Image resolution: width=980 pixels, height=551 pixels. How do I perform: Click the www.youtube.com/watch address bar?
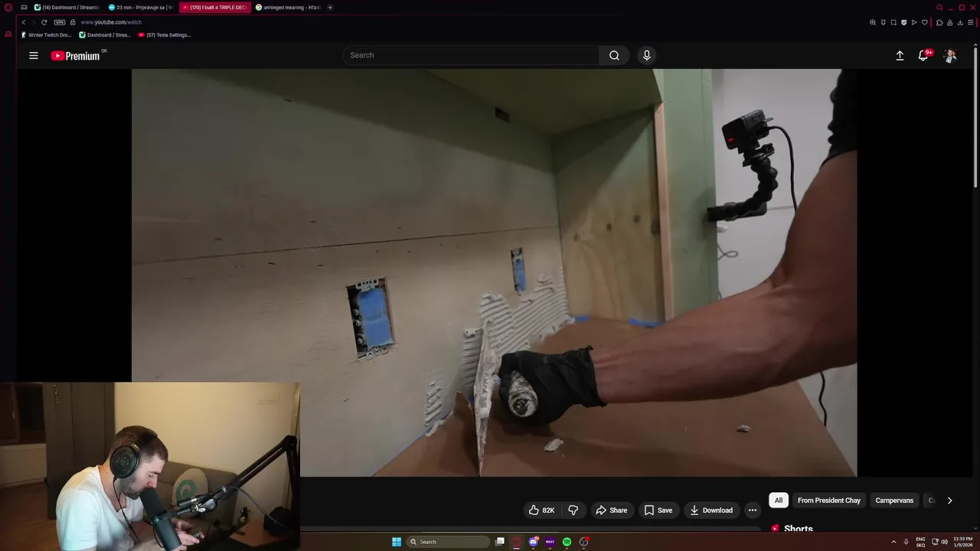(111, 22)
